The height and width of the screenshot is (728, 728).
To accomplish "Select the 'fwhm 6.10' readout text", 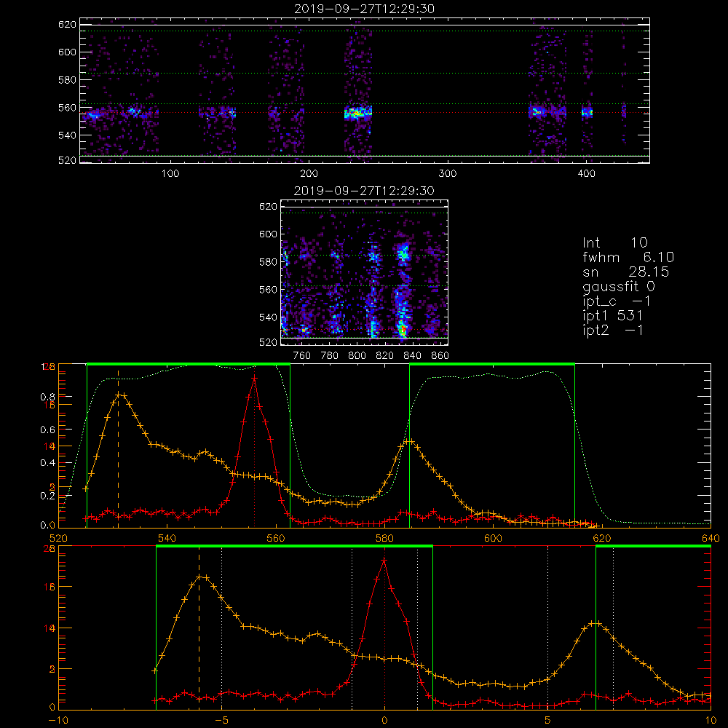I will pyautogui.click(x=628, y=257).
